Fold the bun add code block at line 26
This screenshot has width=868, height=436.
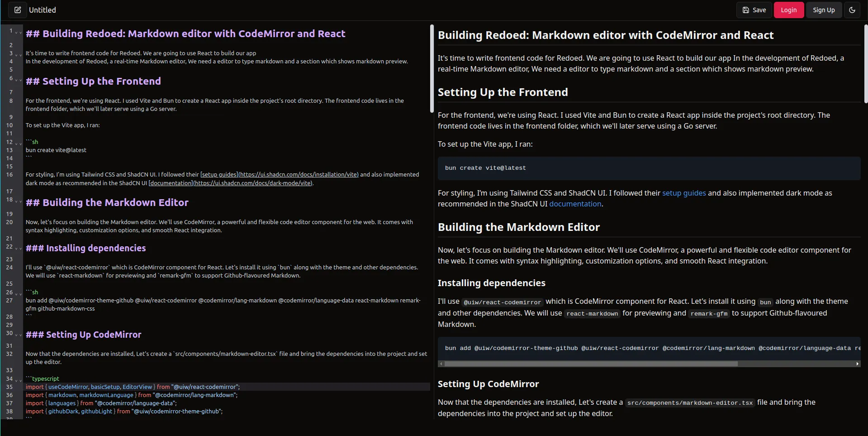click(x=19, y=294)
